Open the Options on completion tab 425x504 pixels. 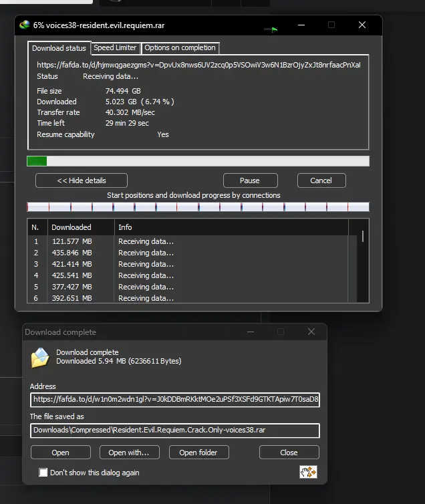(180, 47)
